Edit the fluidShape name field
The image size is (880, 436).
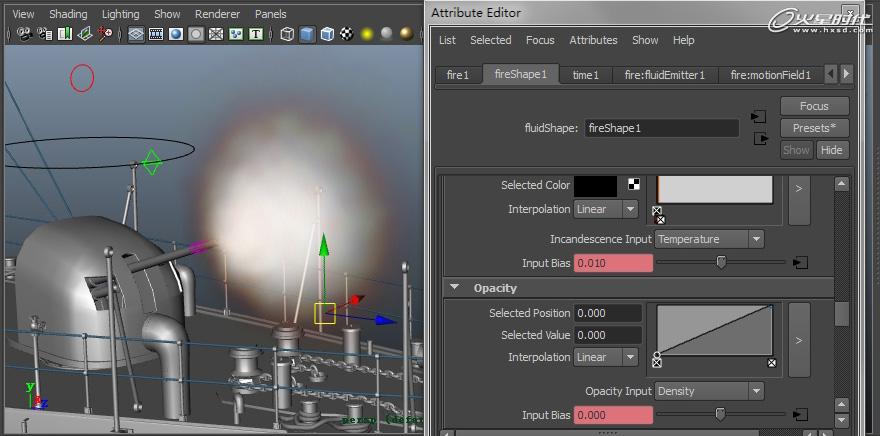662,128
